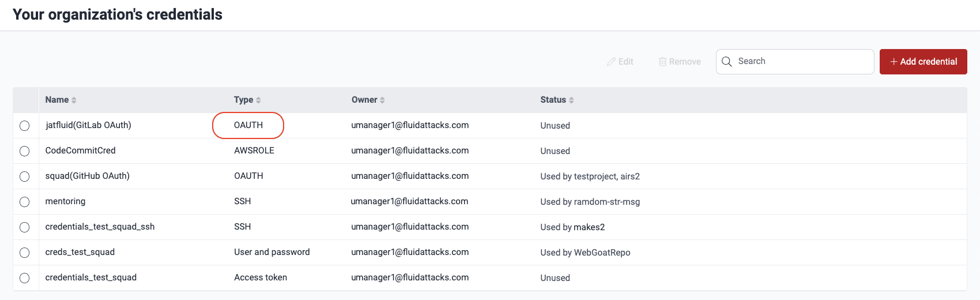The image size is (980, 300).
Task: Click the Remove button
Action: [x=680, y=62]
